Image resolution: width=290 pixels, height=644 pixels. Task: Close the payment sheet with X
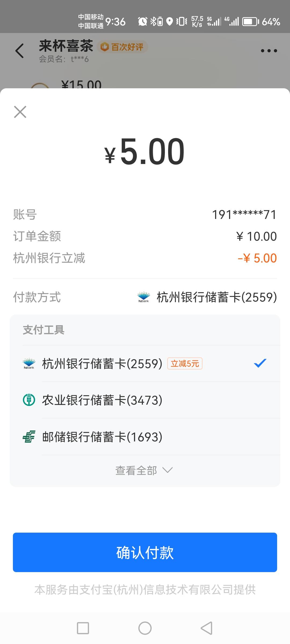coord(20,112)
